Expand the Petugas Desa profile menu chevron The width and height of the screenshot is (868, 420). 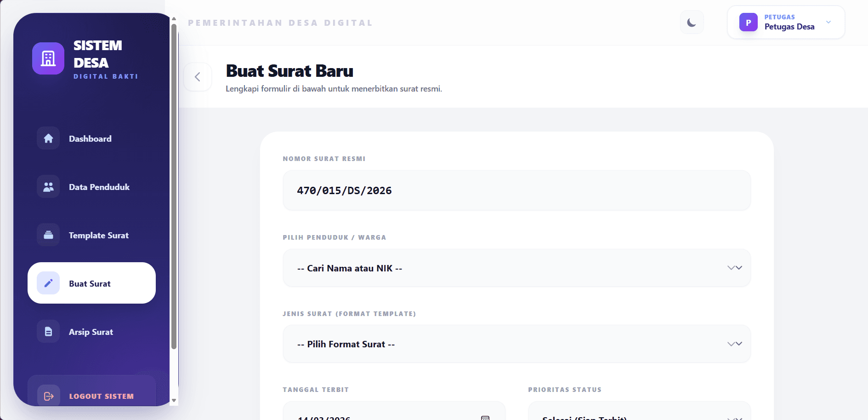coord(828,22)
